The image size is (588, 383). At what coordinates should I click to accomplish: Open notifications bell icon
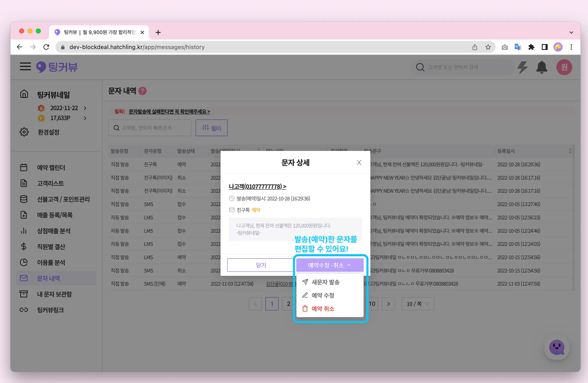[541, 67]
